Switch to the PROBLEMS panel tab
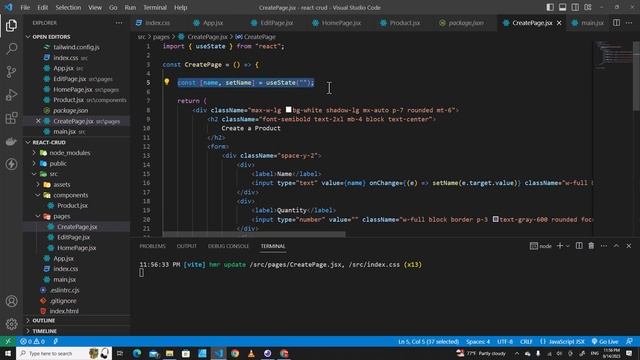 click(152, 246)
